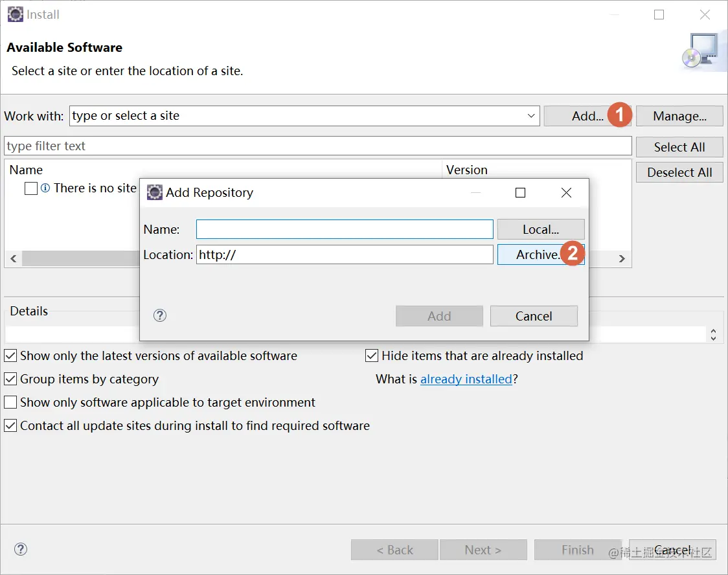Select the 'There is no site' row
728x575 pixels.
pyautogui.click(x=81, y=188)
